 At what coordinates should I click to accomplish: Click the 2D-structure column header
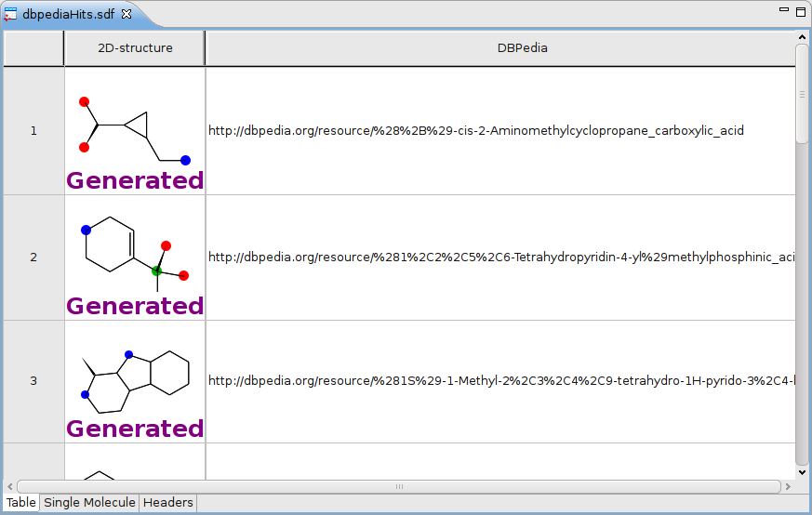pyautogui.click(x=135, y=48)
